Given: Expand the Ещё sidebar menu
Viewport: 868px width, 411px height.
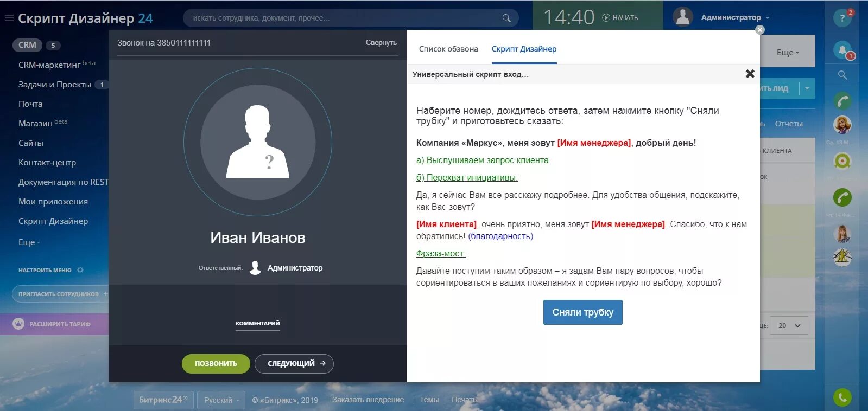Looking at the screenshot, I should (x=29, y=242).
